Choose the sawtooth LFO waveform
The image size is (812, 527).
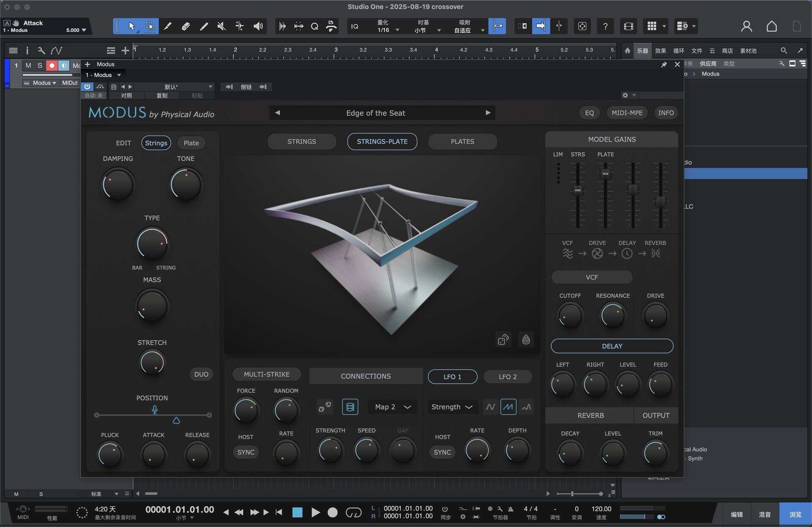click(508, 407)
